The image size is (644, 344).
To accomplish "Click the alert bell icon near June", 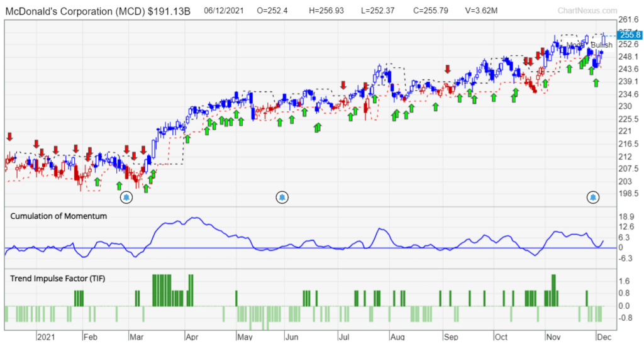I will [282, 197].
